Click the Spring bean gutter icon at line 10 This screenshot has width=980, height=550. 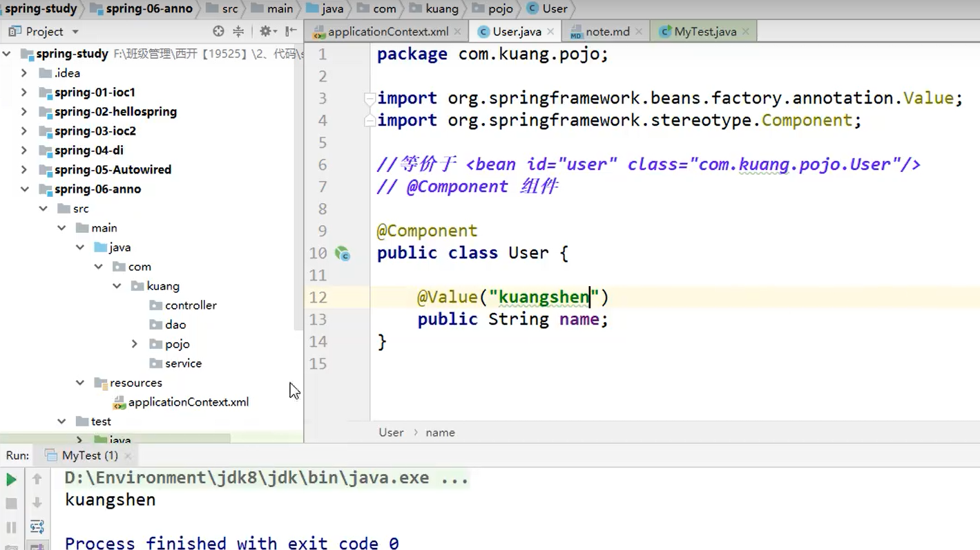pos(343,254)
